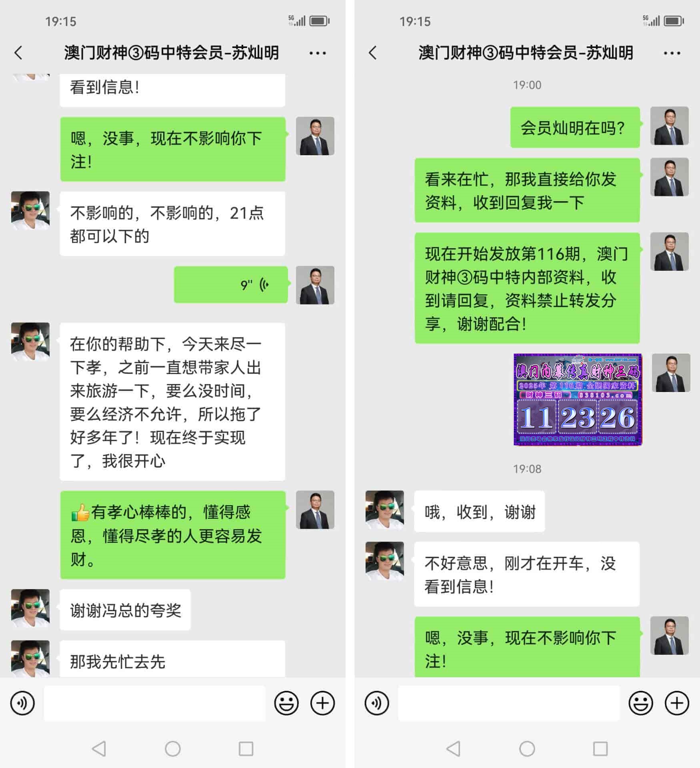Tap the sunglasses avatar beside 谢谢冯总的夸奖
This screenshot has height=768, width=700.
point(30,608)
